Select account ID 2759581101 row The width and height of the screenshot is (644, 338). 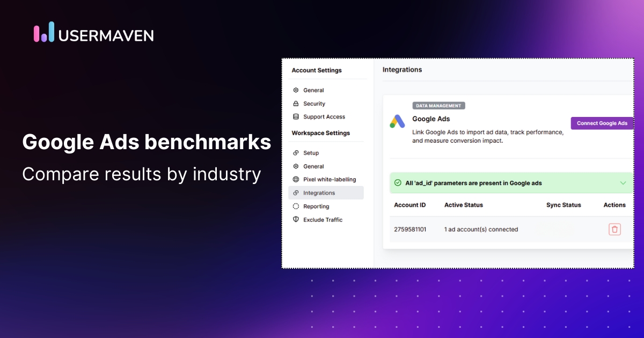pos(411,229)
